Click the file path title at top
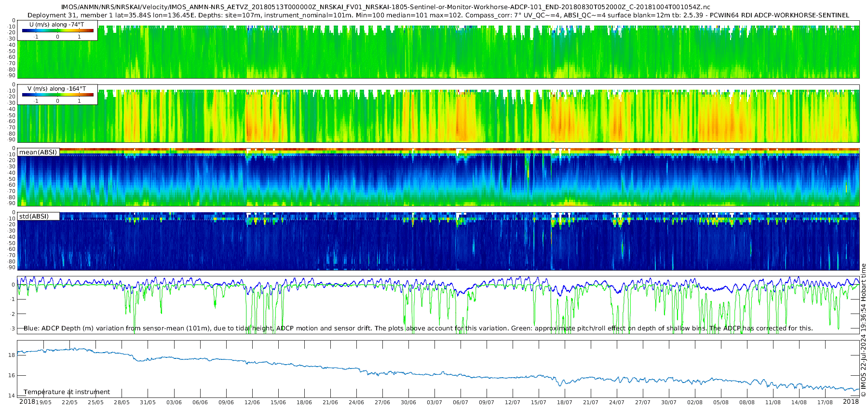Image resolution: width=868 pixels, height=410 pixels. (385, 7)
